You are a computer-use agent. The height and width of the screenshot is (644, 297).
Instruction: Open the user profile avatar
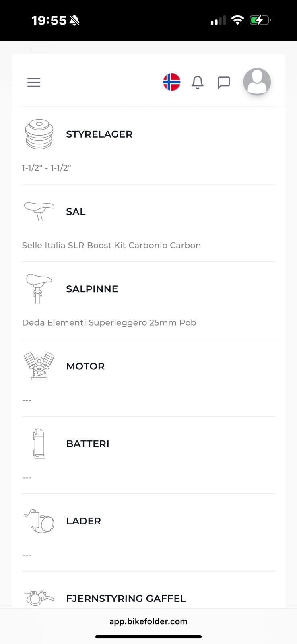click(x=257, y=82)
